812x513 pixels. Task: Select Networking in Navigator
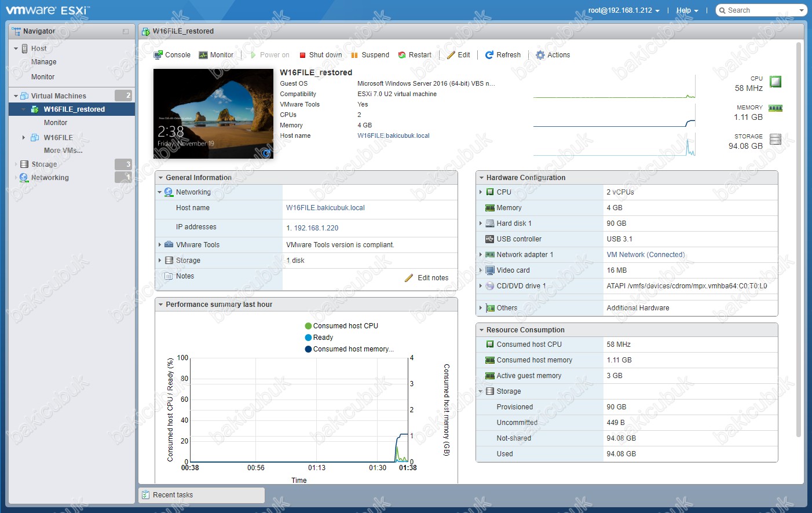50,178
